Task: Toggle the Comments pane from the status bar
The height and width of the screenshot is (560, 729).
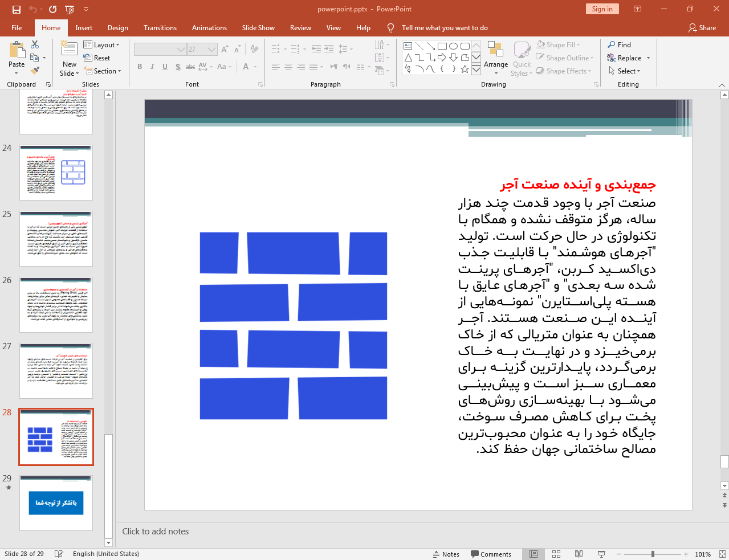Action: (491, 554)
